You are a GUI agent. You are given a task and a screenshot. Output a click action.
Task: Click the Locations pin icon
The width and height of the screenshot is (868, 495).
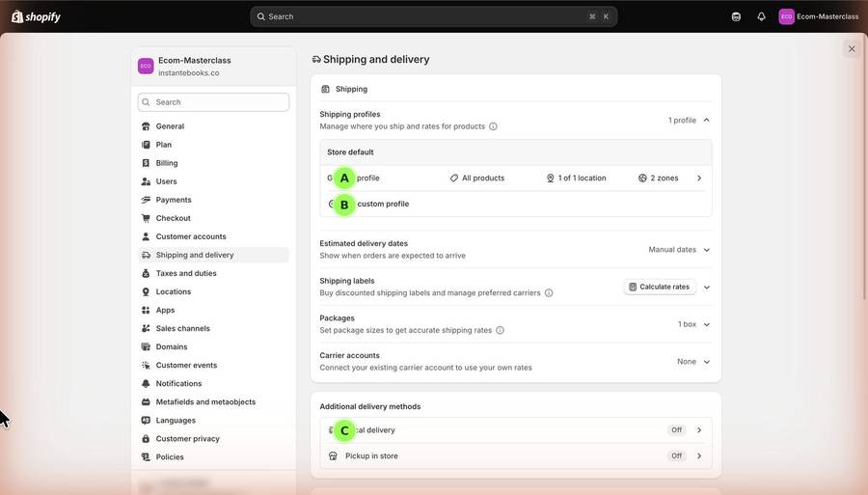(x=146, y=291)
